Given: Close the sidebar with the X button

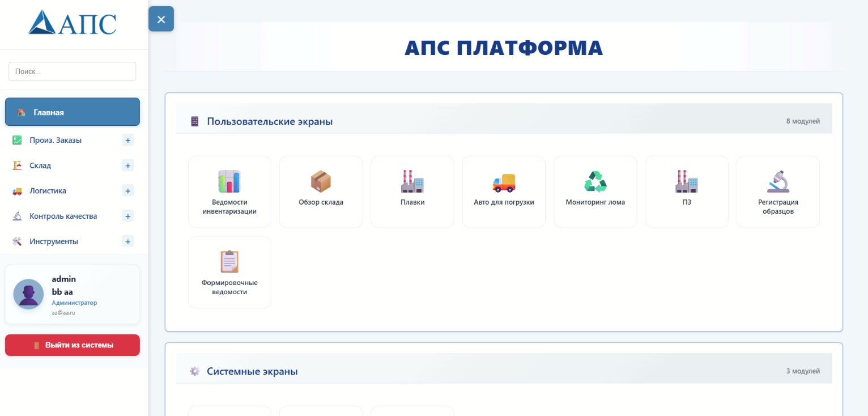Looking at the screenshot, I should click(x=161, y=19).
